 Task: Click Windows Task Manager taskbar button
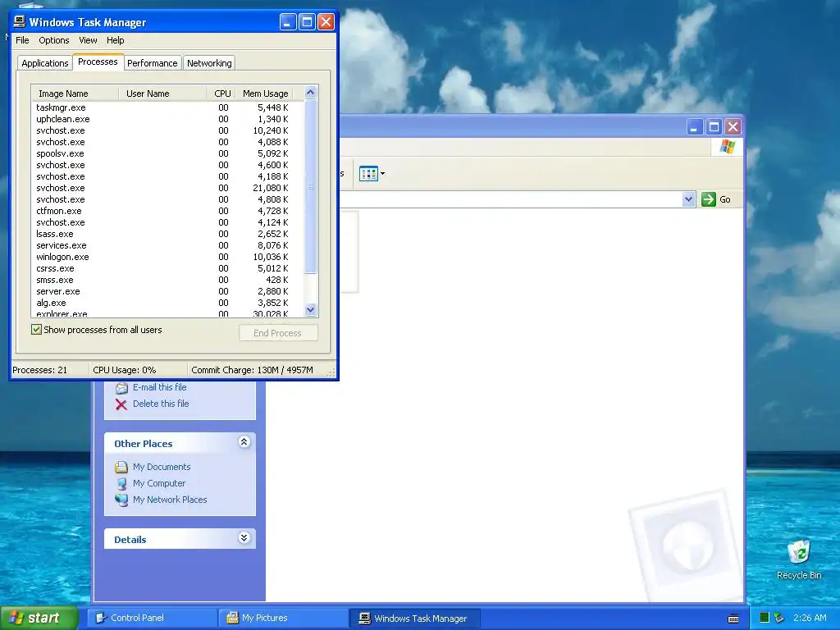click(x=415, y=618)
